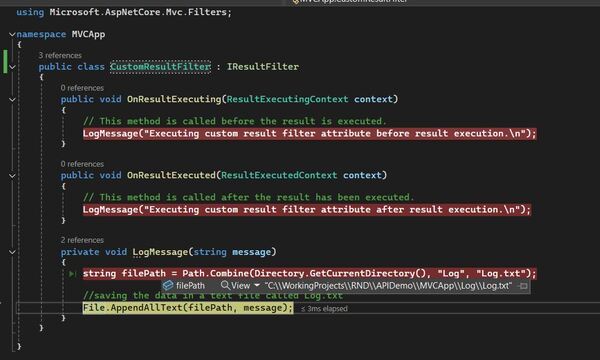Click the using Microsoft.AspNetCore.Mvc.Filters line

tap(124, 12)
